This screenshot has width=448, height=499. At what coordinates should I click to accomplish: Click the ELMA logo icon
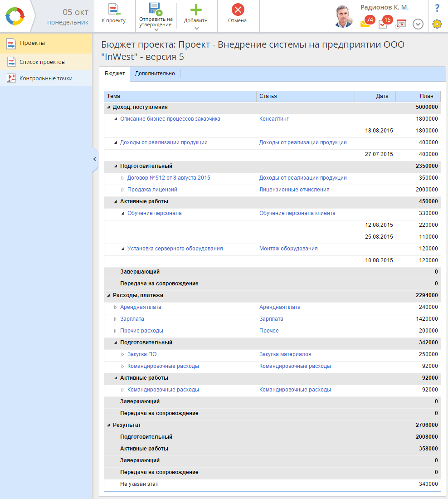click(15, 16)
